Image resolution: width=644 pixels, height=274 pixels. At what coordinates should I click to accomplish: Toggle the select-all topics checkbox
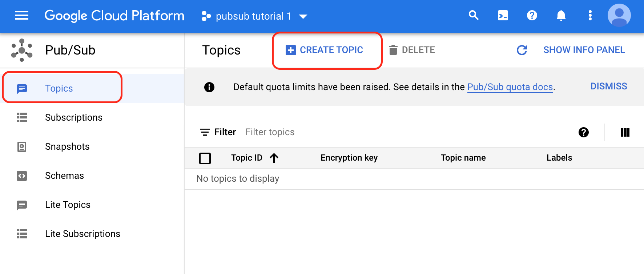point(205,158)
